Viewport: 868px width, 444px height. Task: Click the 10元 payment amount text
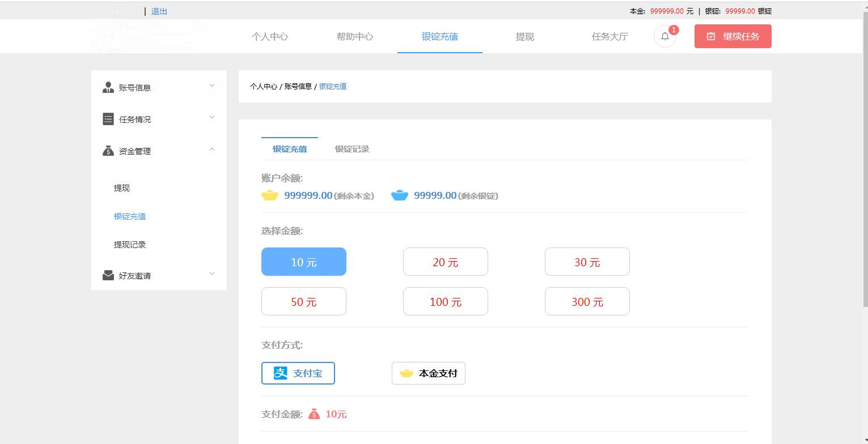coord(336,415)
